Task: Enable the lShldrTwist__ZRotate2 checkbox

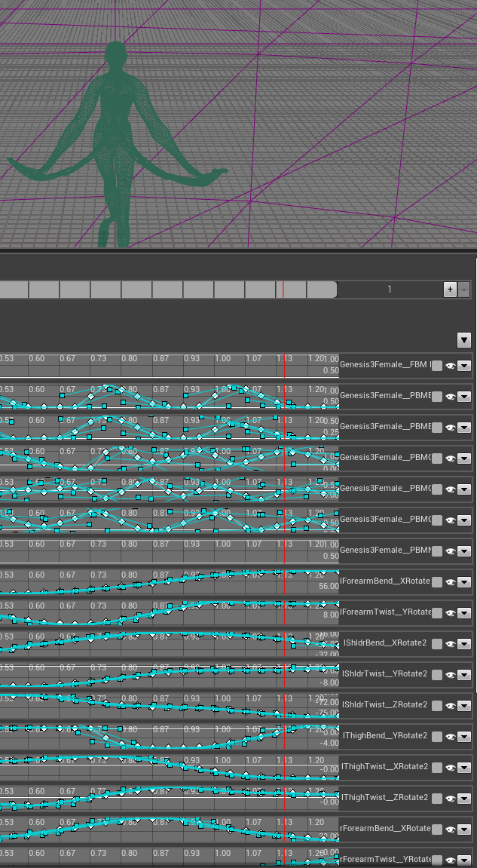Action: [437, 707]
